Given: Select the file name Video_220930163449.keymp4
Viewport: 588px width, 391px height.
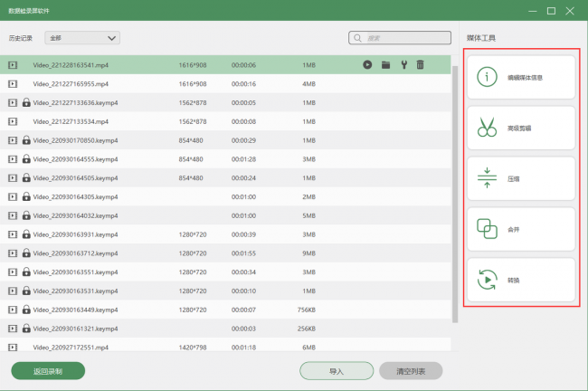Looking at the screenshot, I should (x=75, y=310).
